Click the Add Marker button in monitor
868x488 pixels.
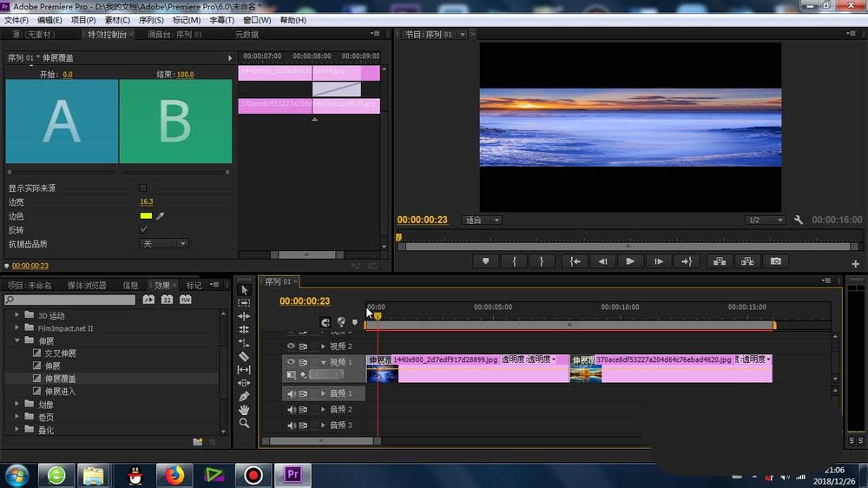[x=485, y=261]
